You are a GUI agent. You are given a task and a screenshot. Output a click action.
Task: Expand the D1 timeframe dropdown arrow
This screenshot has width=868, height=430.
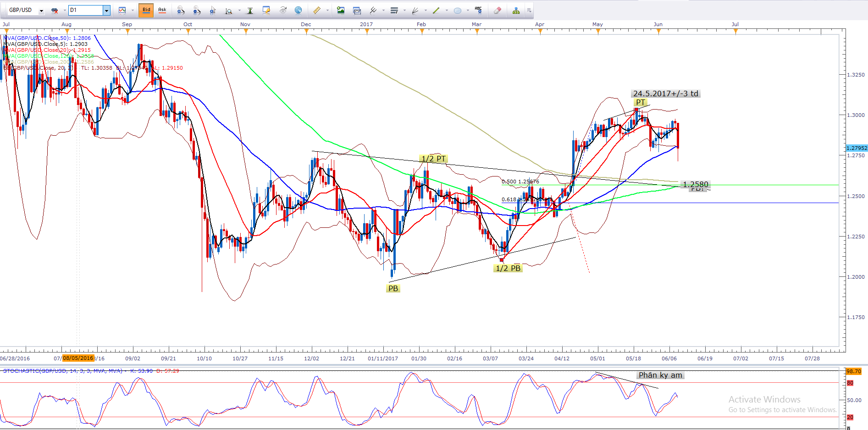coord(106,10)
